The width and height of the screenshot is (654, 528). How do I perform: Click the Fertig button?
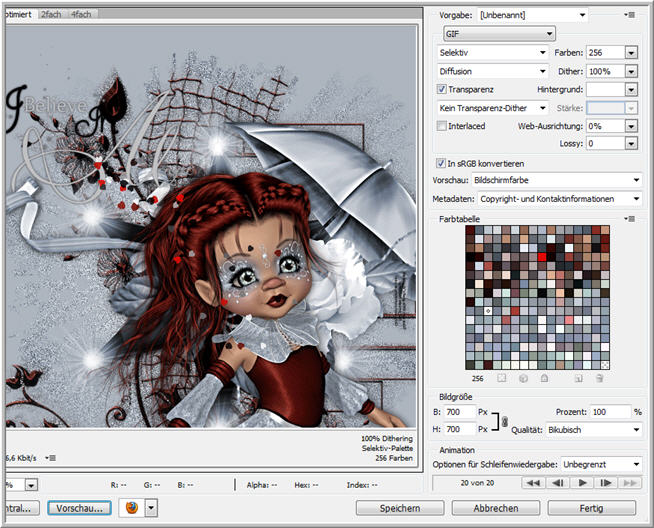pos(591,508)
